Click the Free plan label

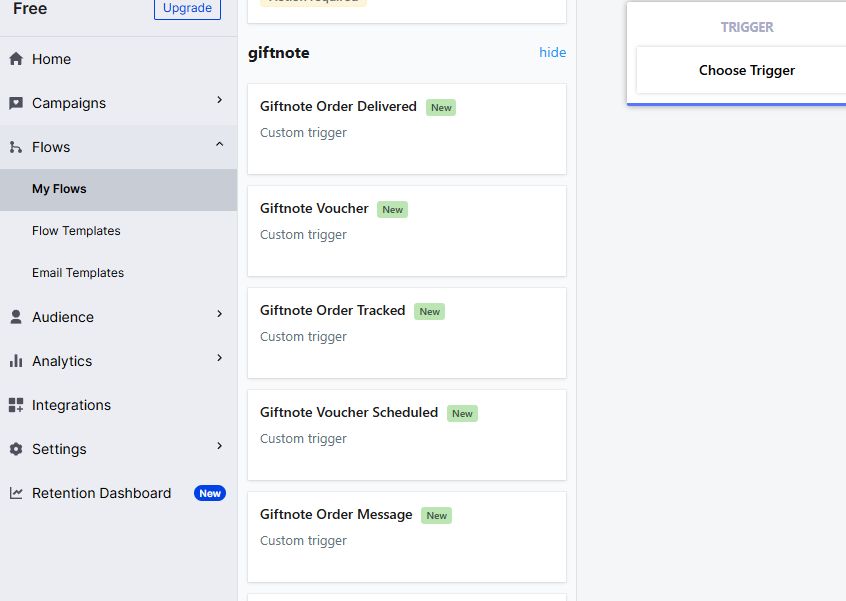[x=30, y=9]
